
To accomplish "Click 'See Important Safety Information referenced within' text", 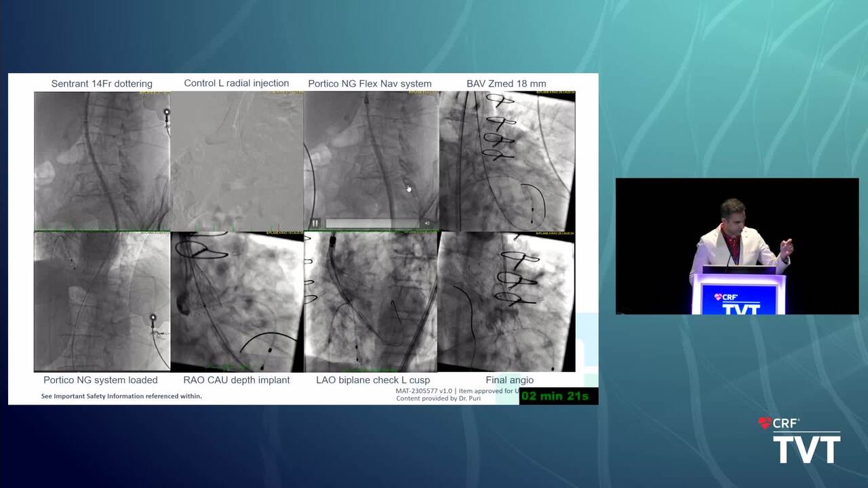I will click(x=121, y=396).
